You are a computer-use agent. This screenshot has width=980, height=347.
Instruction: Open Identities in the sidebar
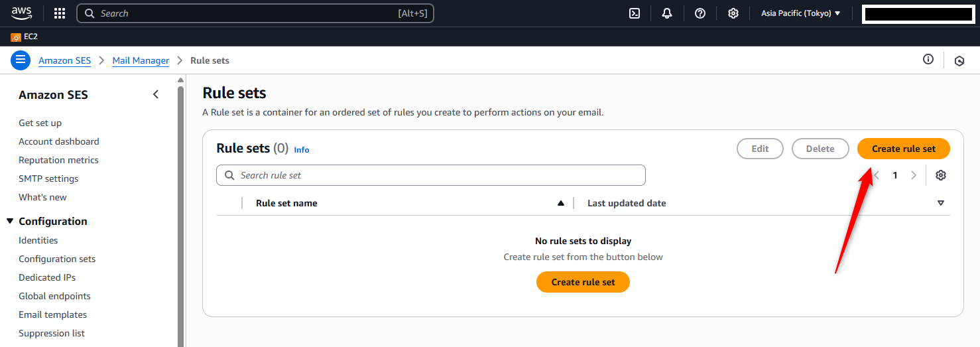(x=38, y=240)
